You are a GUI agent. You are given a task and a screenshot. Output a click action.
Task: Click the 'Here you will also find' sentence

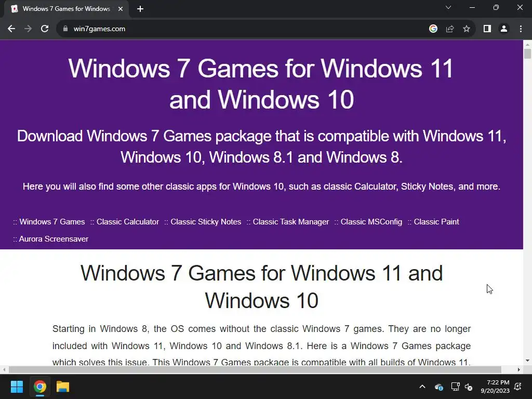click(x=261, y=187)
